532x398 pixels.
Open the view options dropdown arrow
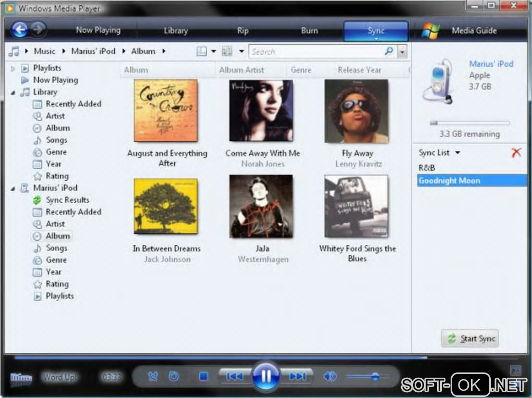pyautogui.click(x=241, y=52)
